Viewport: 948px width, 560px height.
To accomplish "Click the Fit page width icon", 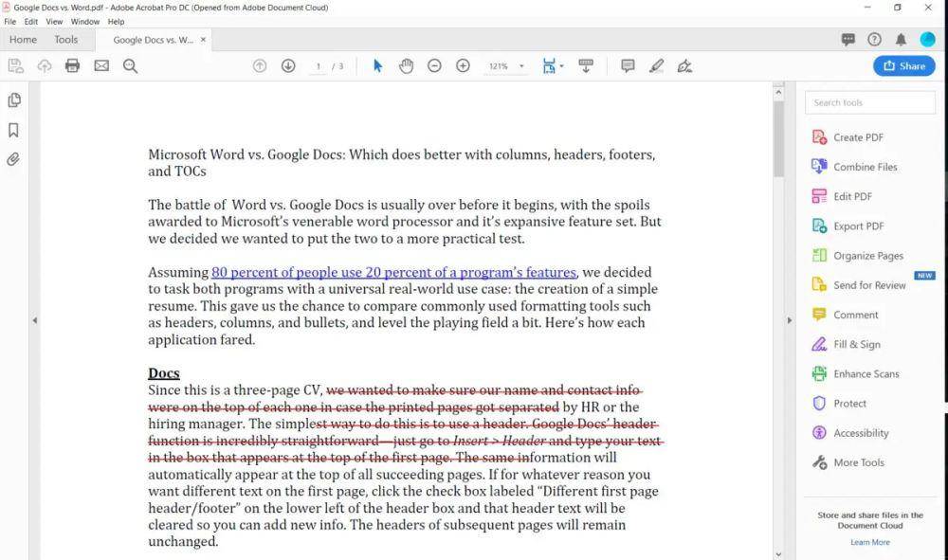I will click(x=549, y=65).
